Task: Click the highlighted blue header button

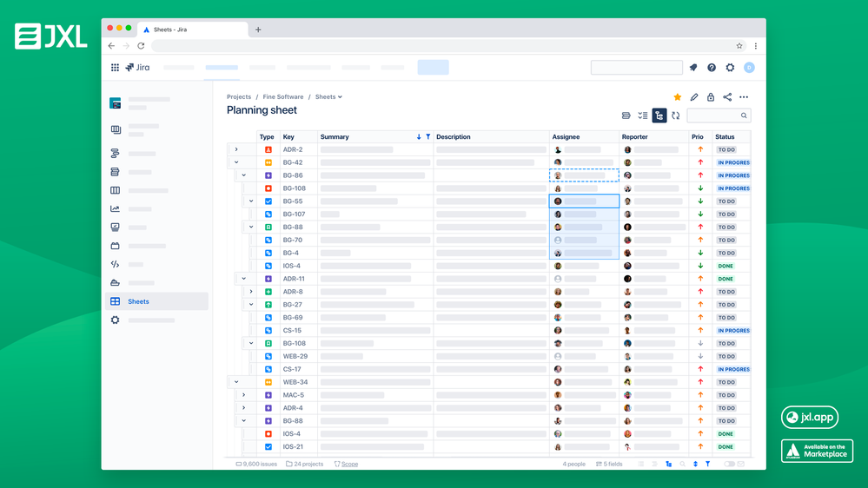Action: (x=433, y=68)
